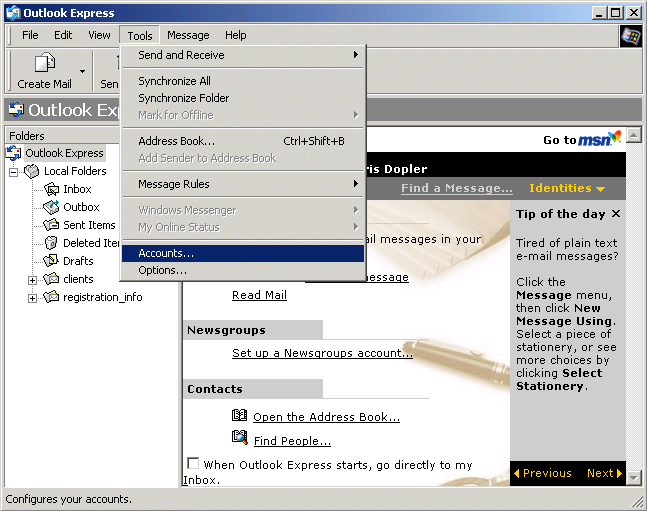Open the View menu
The height and width of the screenshot is (511, 647).
coord(99,35)
